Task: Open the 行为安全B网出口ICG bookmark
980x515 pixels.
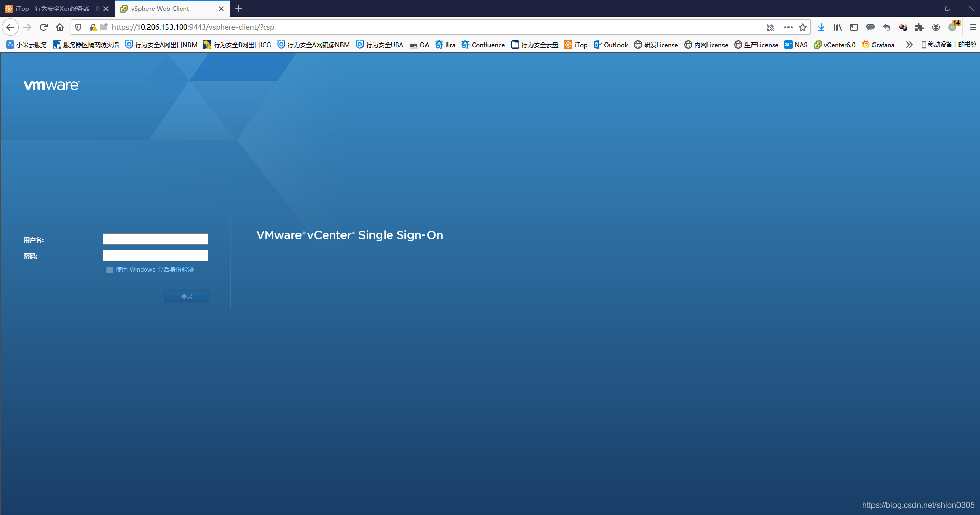Action: pyautogui.click(x=237, y=45)
